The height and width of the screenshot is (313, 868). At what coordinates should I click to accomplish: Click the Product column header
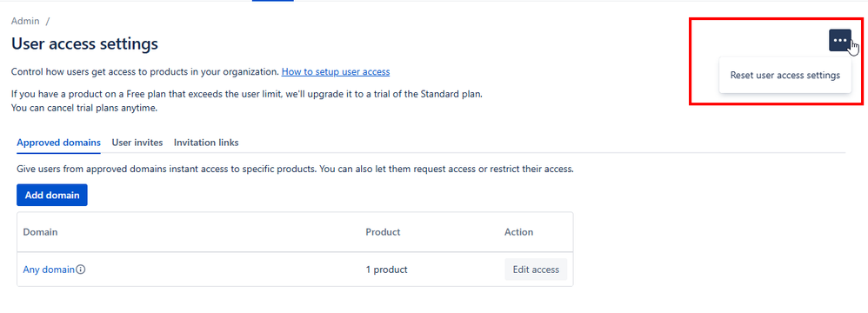383,232
